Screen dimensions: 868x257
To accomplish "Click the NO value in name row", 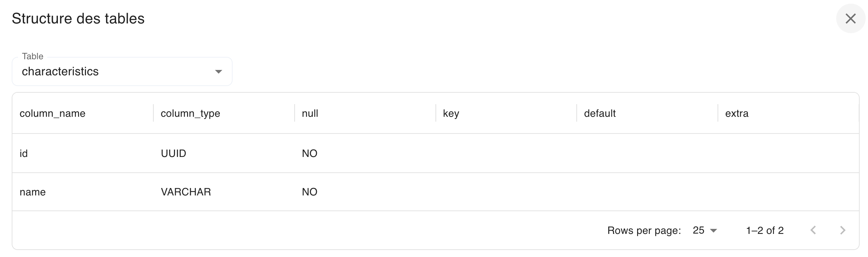I will (x=309, y=192).
